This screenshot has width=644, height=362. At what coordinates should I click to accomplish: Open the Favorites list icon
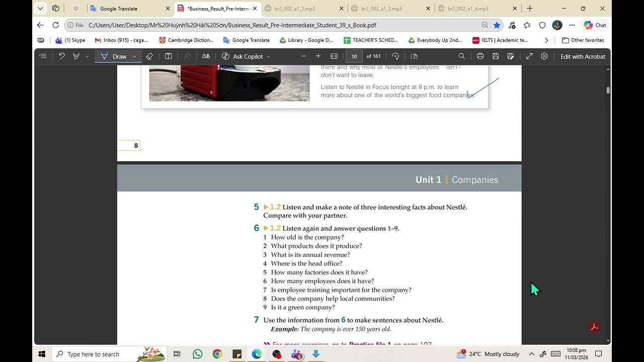click(527, 25)
